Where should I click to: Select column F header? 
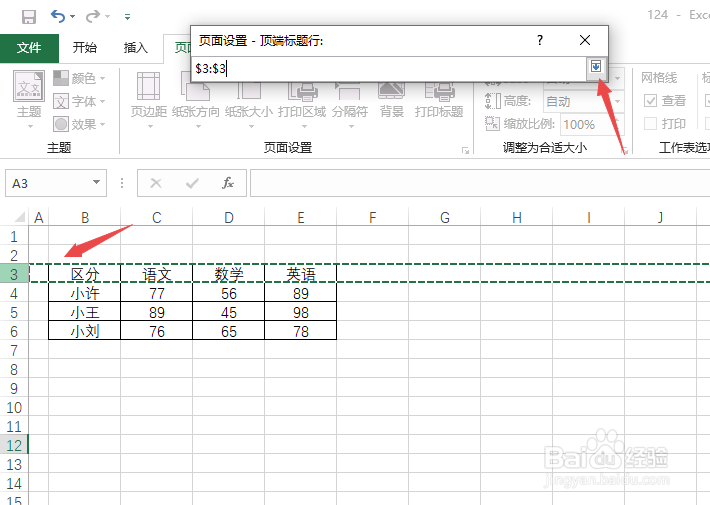pyautogui.click(x=372, y=218)
